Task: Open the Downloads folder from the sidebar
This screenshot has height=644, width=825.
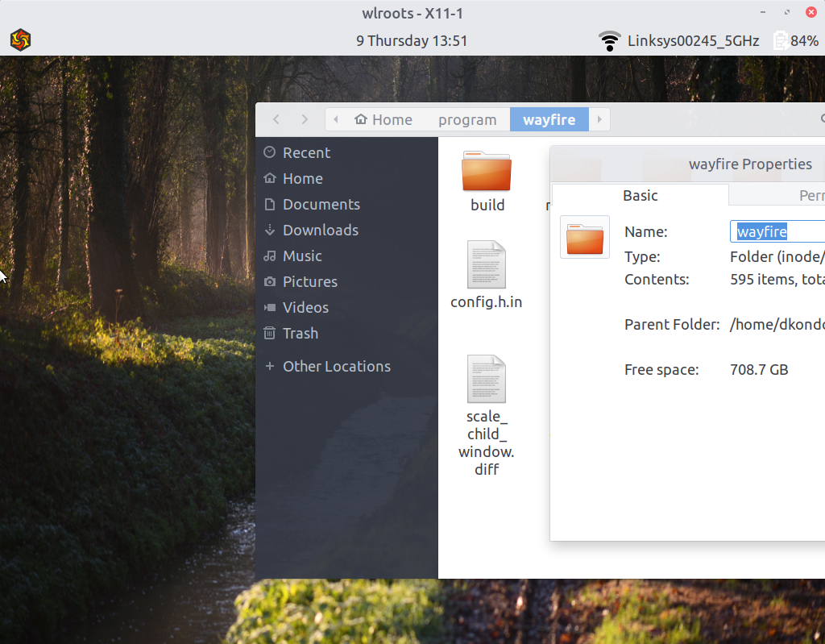Action: coord(320,230)
